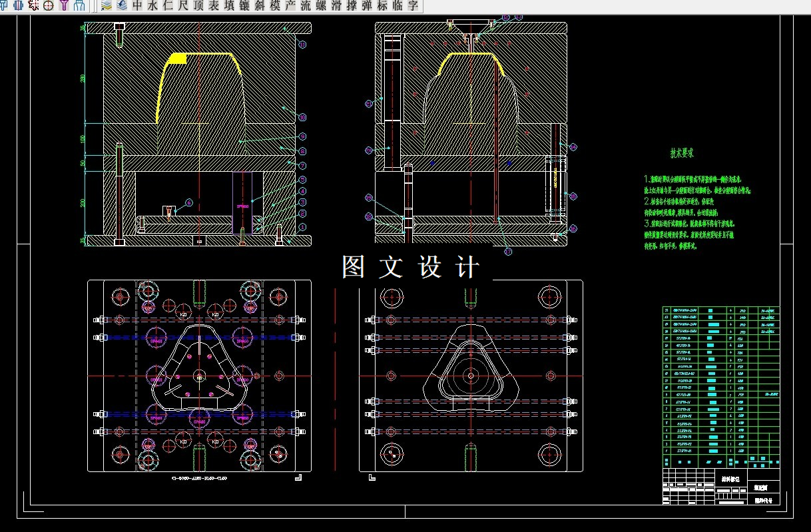Click the 镶 toolbar button

[x=244, y=5]
